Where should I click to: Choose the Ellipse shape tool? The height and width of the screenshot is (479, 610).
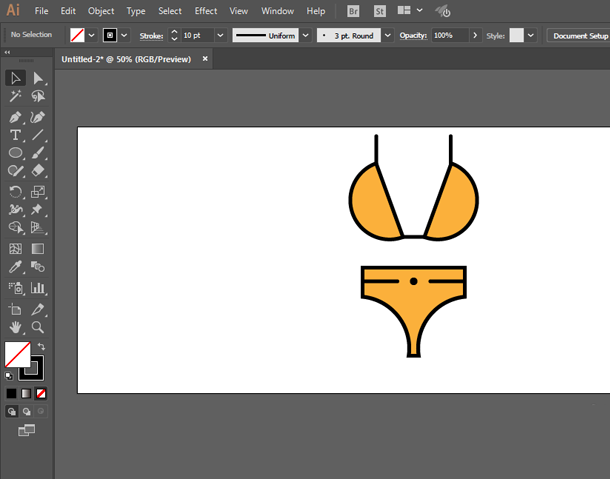pyautogui.click(x=16, y=153)
